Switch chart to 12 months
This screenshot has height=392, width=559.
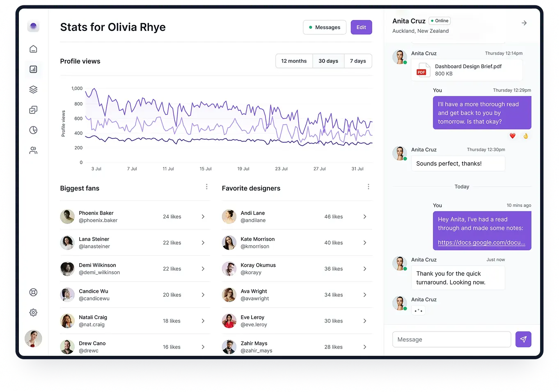pyautogui.click(x=294, y=61)
